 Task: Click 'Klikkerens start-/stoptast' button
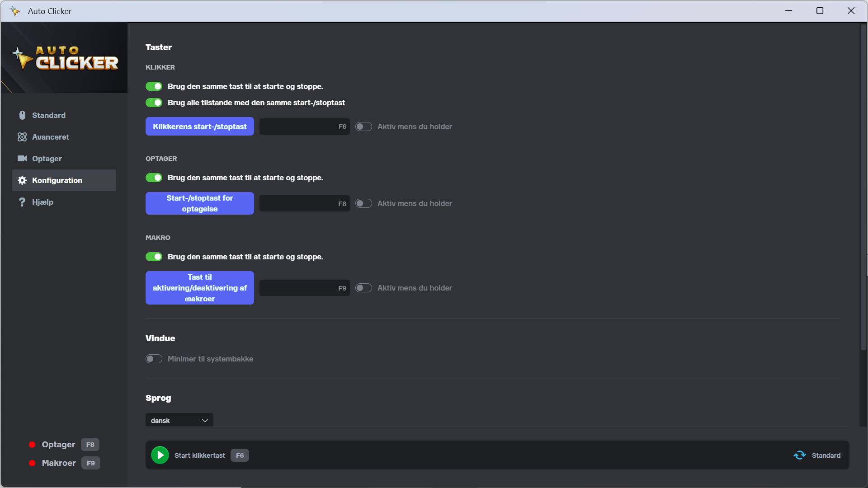199,127
